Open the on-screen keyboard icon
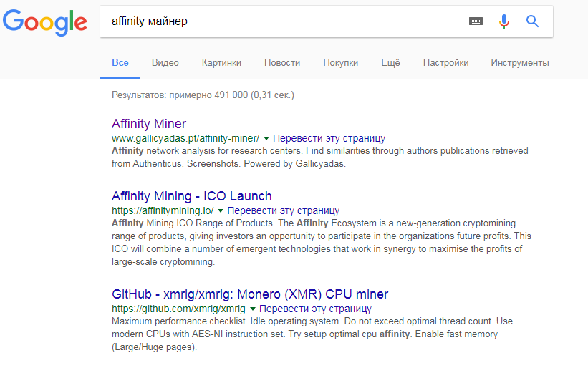The width and height of the screenshot is (588, 368). [476, 21]
